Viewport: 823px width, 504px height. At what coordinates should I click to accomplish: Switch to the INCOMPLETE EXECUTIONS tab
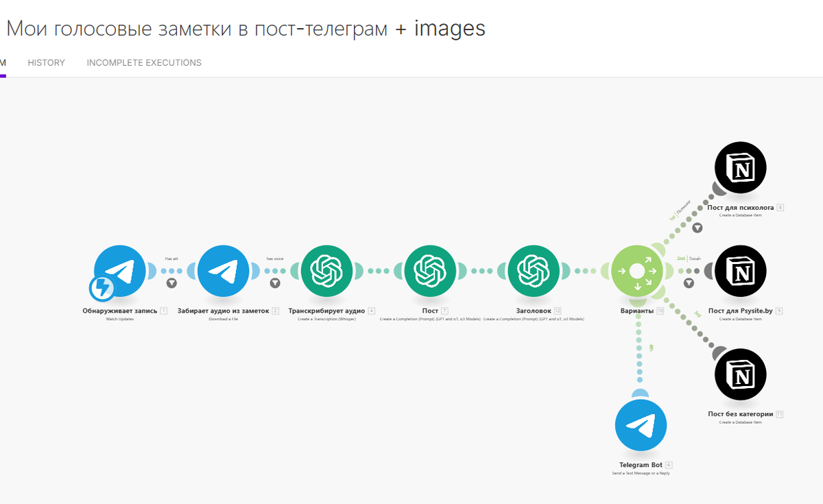(x=144, y=62)
